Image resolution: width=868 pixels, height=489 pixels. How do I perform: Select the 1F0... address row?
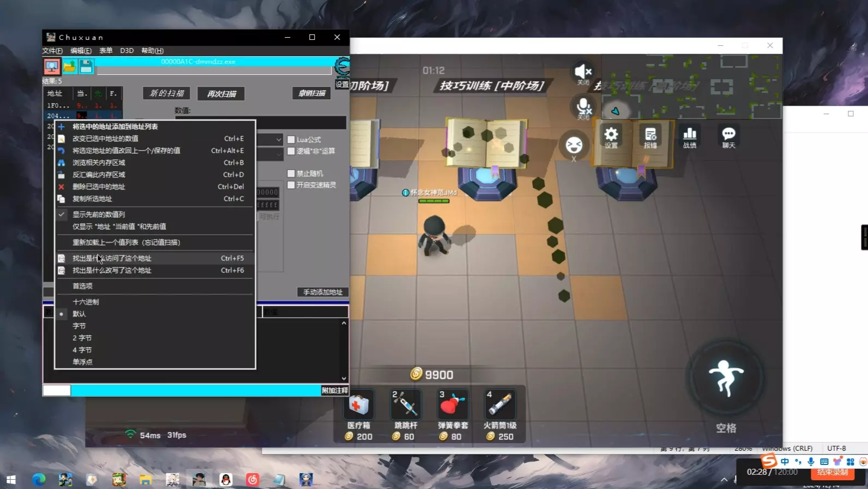click(82, 105)
